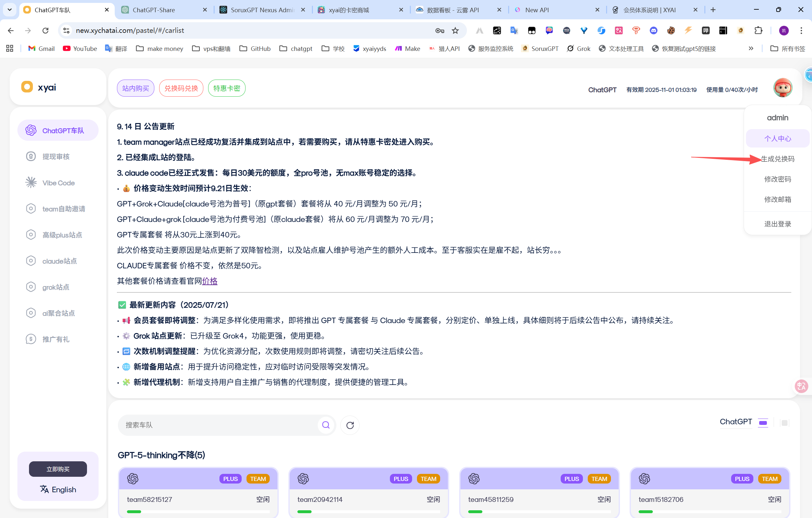
Task: Switch the interface language to English
Action: point(58,489)
